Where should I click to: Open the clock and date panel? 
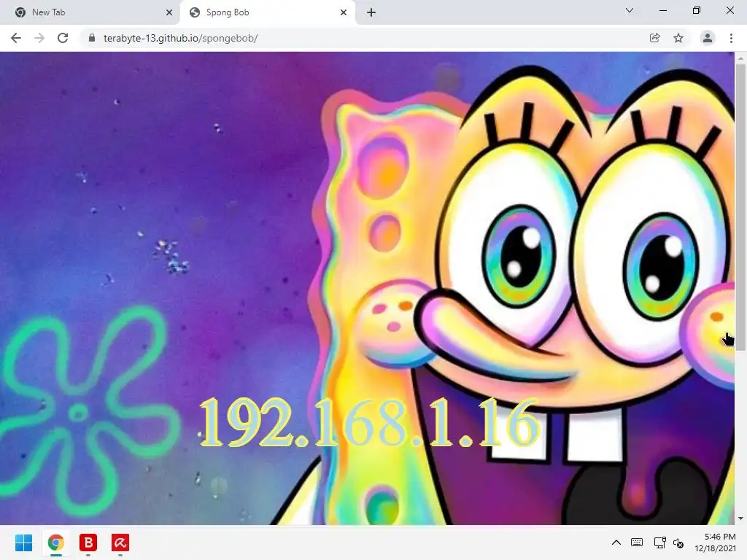click(715, 542)
